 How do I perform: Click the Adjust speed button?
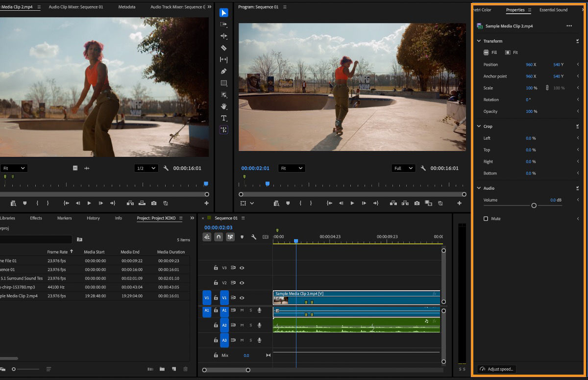click(496, 369)
